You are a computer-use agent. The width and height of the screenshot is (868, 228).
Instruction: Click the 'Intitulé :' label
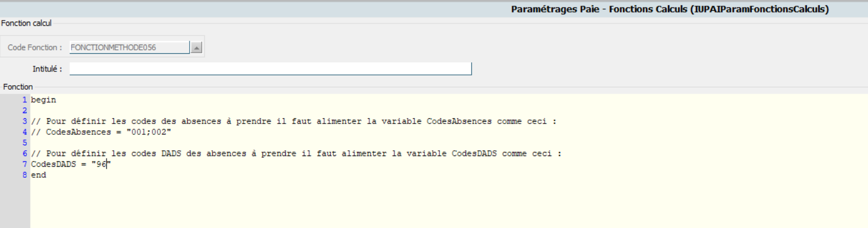click(48, 69)
